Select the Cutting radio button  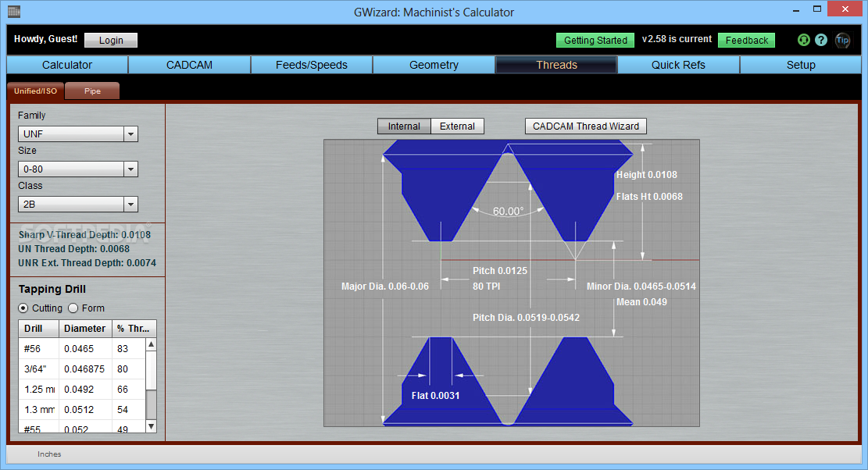[23, 308]
